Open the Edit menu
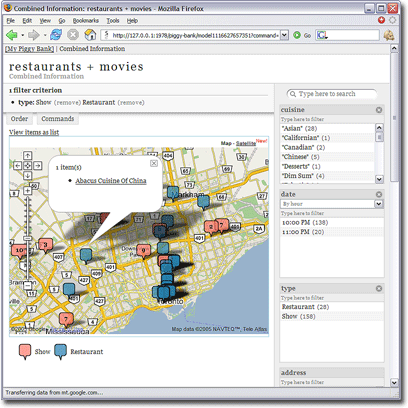The image size is (408, 408). point(27,21)
